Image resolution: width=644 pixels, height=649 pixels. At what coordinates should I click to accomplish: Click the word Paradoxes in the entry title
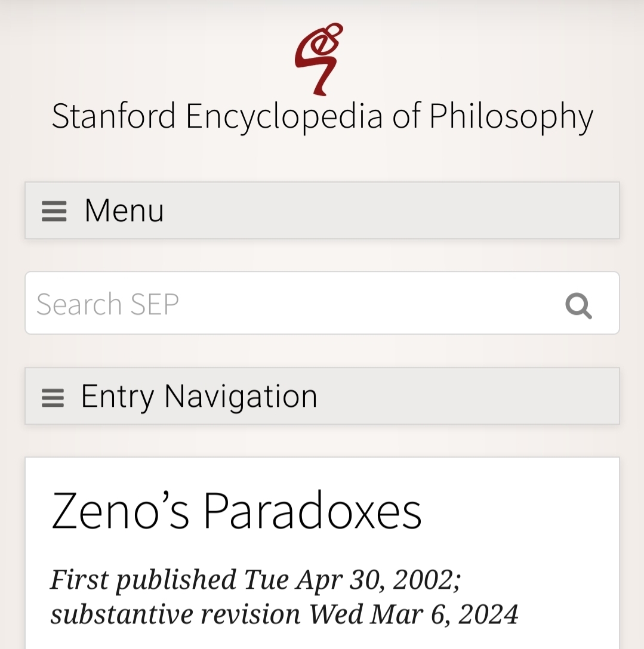313,511
